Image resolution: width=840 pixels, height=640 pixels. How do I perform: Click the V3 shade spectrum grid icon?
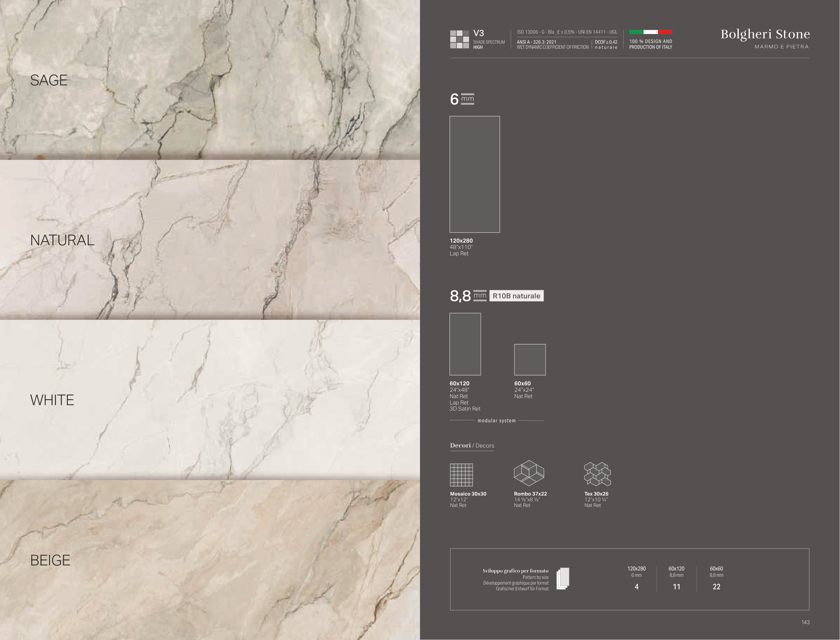[x=459, y=39]
